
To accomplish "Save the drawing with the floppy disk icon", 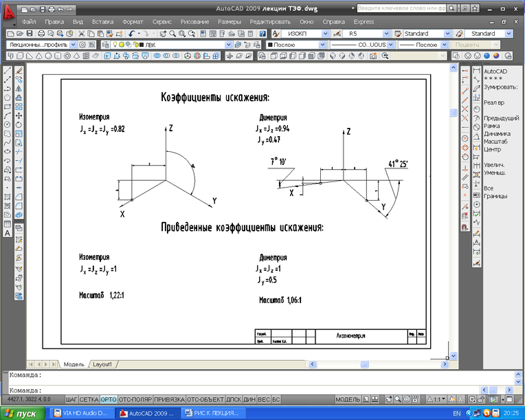I will point(29,34).
